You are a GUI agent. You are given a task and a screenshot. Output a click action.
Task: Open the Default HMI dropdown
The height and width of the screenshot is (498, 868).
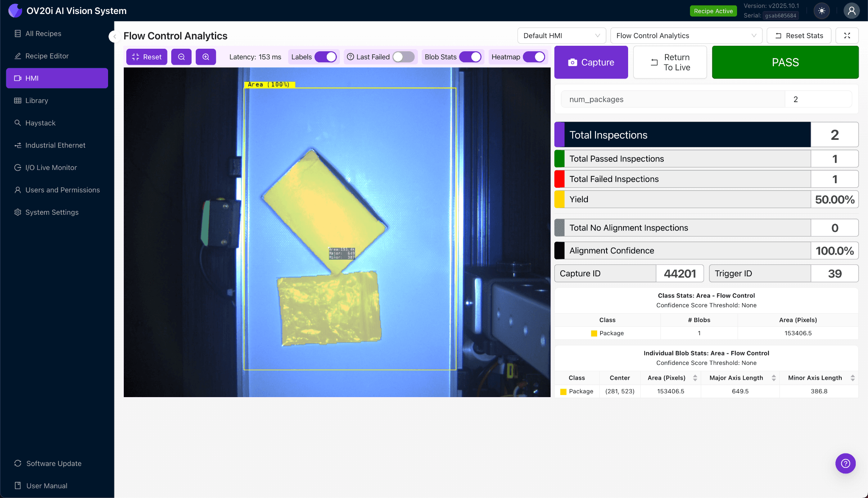[x=561, y=36]
